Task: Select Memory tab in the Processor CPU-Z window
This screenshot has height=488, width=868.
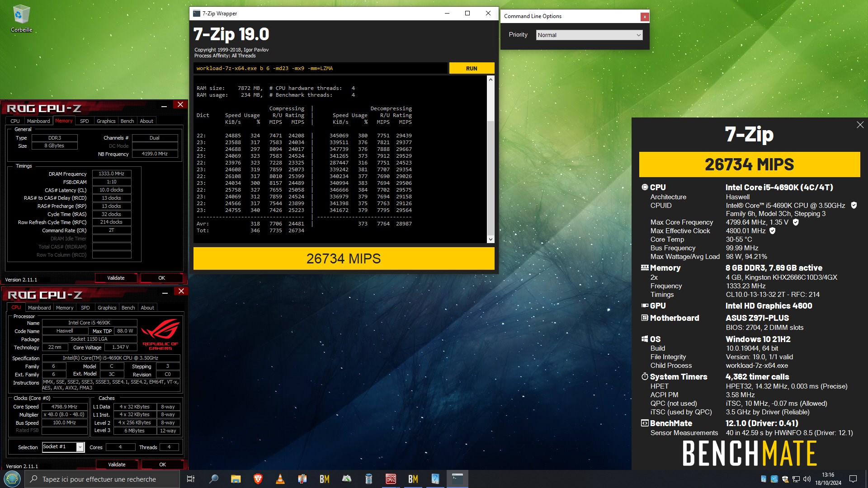Action: 65,308
